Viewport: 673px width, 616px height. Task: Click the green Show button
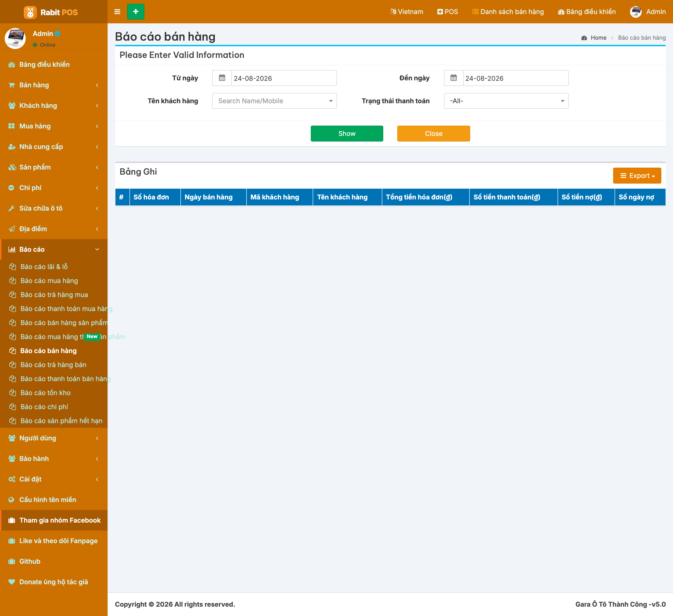[347, 134]
